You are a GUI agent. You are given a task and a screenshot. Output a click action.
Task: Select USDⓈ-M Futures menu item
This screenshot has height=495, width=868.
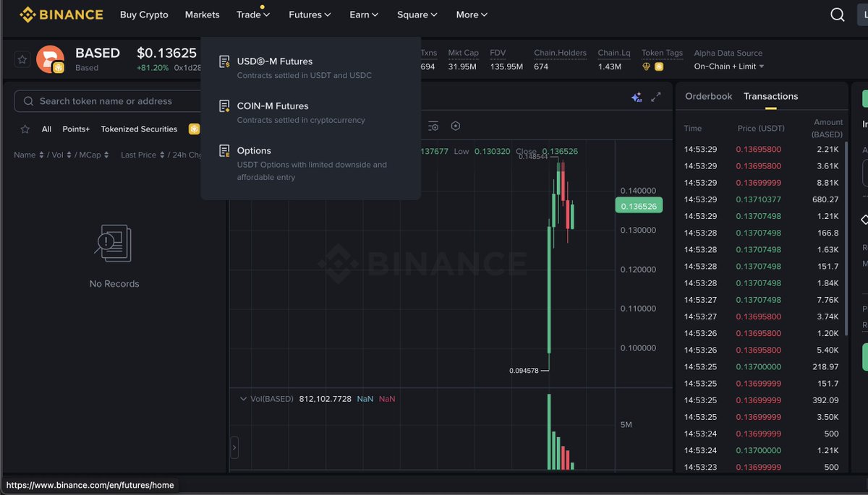(x=310, y=68)
